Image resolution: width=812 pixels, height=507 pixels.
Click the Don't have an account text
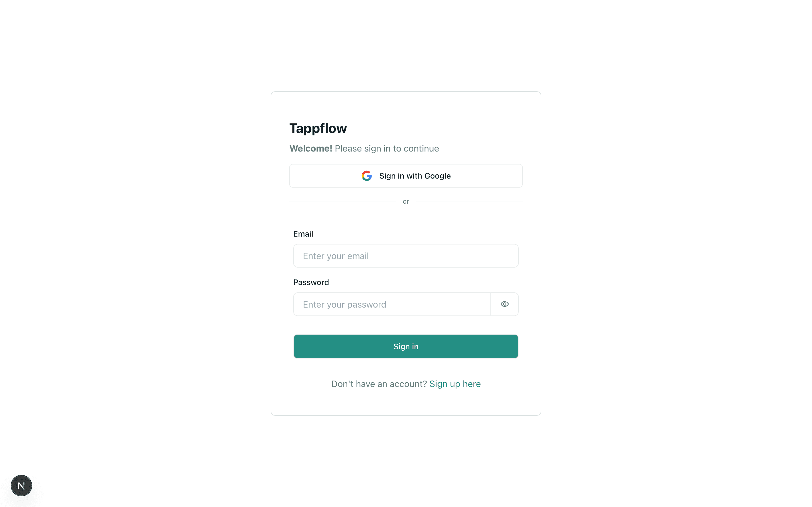coord(378,384)
